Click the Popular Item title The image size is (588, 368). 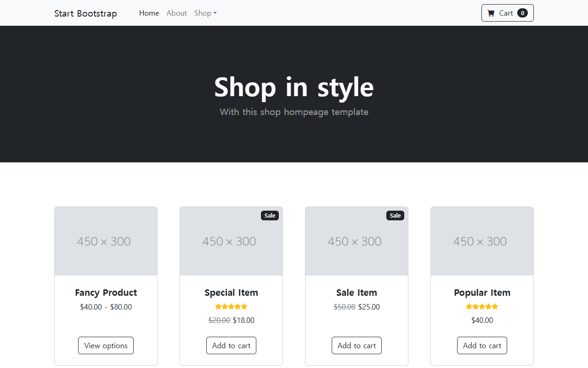482,293
